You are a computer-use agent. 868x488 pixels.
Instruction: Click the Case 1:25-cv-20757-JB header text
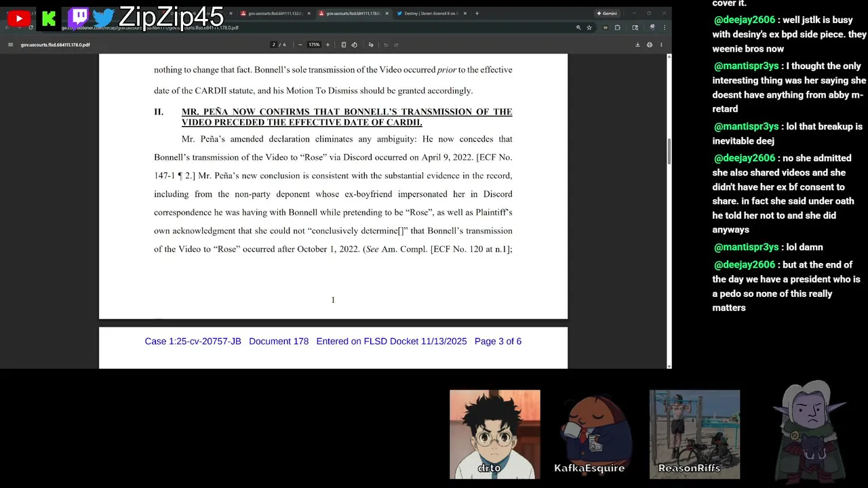[193, 341]
